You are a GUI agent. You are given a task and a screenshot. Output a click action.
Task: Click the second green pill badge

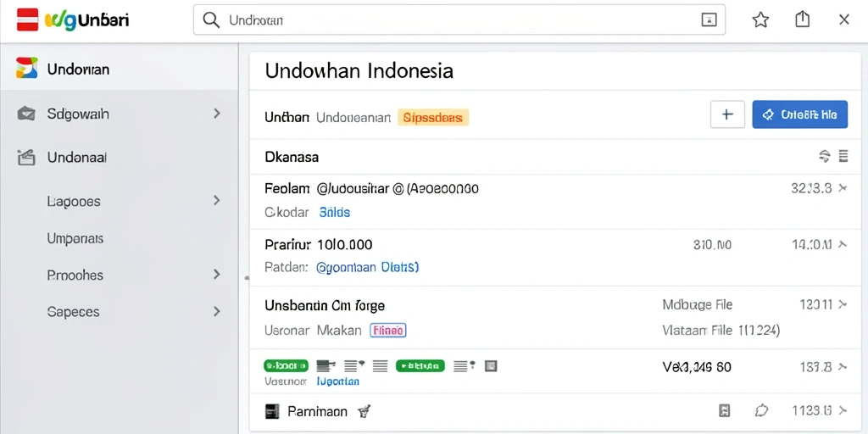coord(420,365)
